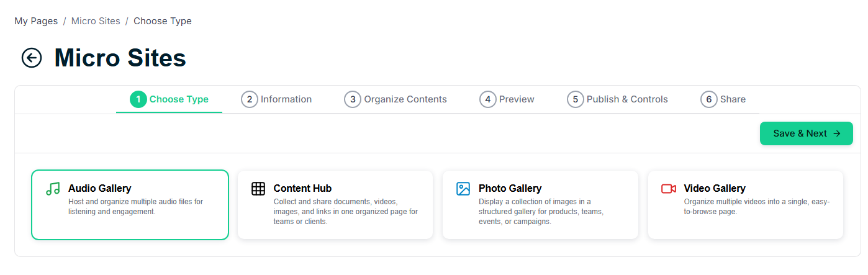Click the Content Hub grid icon
Viewport: 868px width, 275px height.
pos(258,189)
